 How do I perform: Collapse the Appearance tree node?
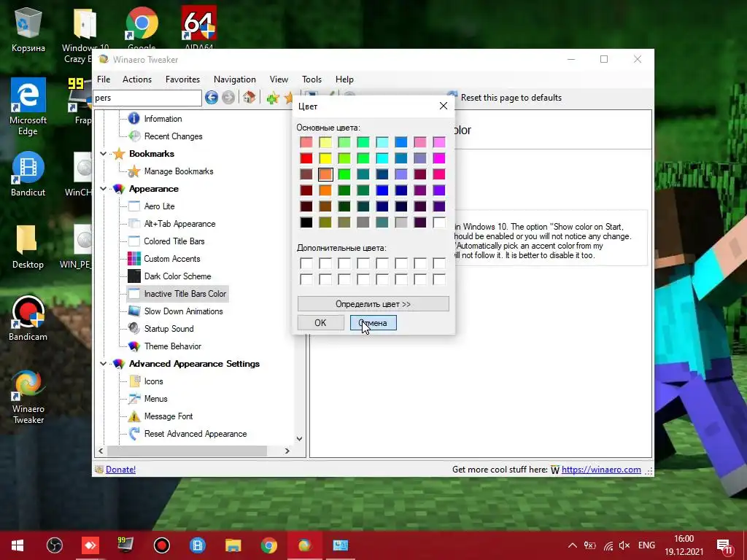[104, 189]
